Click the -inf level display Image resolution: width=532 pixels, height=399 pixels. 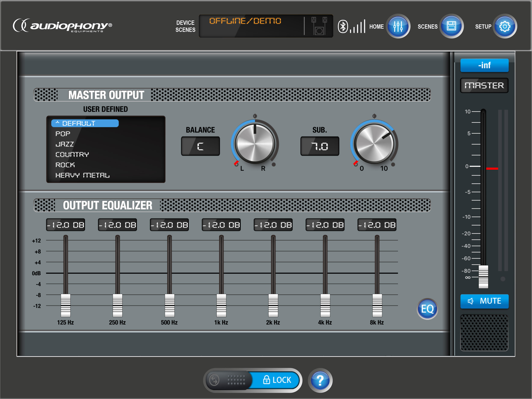click(484, 65)
